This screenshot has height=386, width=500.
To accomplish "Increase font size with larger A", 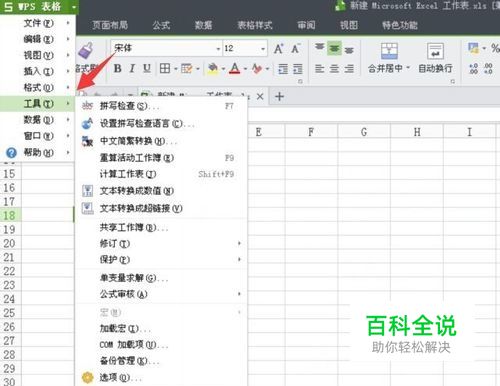I will [279, 49].
